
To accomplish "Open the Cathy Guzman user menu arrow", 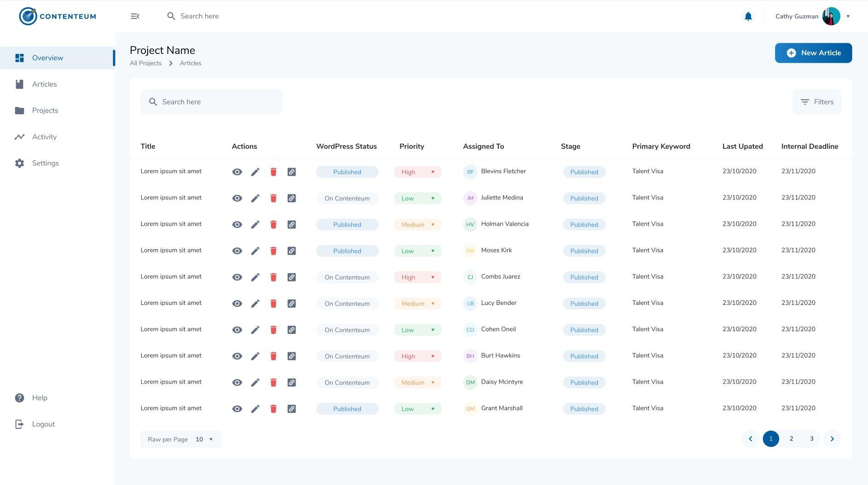I will [848, 16].
